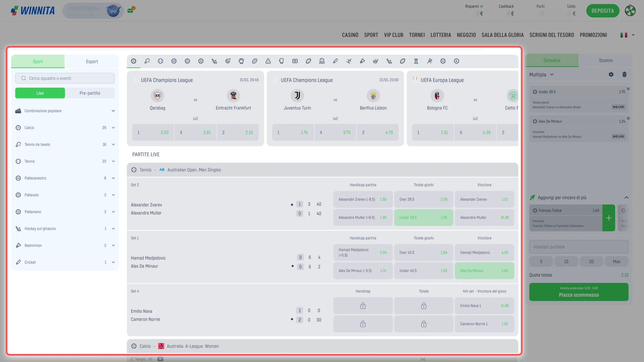Set stake to 20 quick button
Screen dimensions: 644x362
591,262
